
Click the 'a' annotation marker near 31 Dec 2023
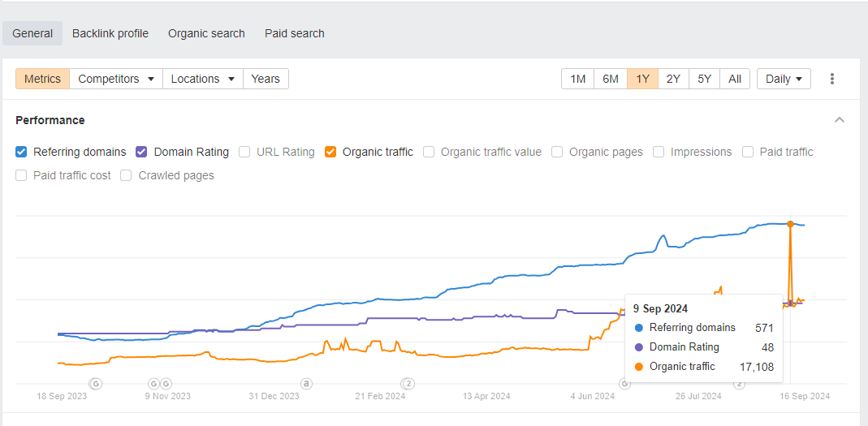tap(306, 383)
